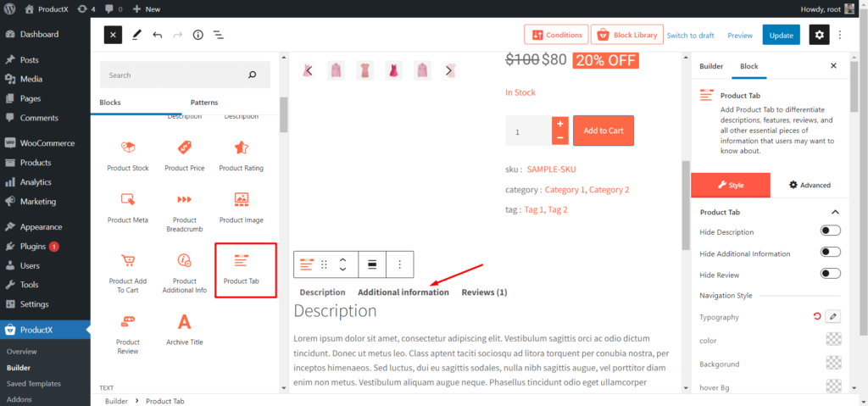This screenshot has width=868, height=406.
Task: Collapse the Product Tab settings section
Action: (x=835, y=212)
